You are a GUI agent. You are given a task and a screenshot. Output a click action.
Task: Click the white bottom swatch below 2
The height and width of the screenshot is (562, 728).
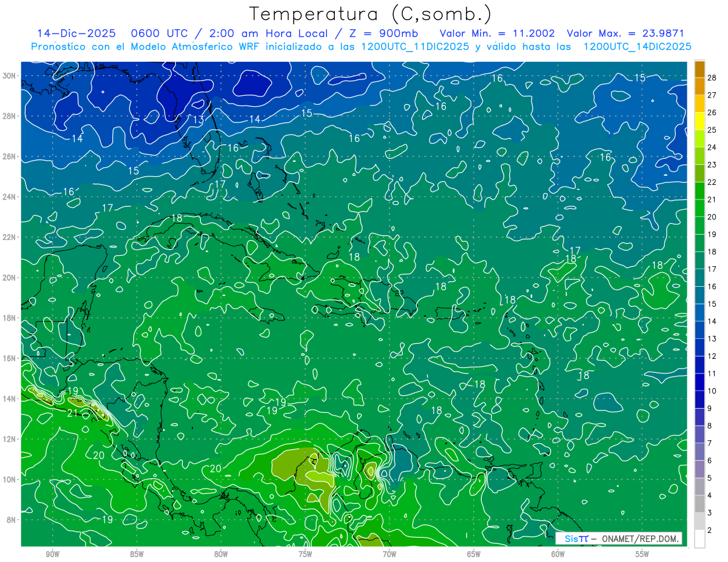[x=699, y=538]
